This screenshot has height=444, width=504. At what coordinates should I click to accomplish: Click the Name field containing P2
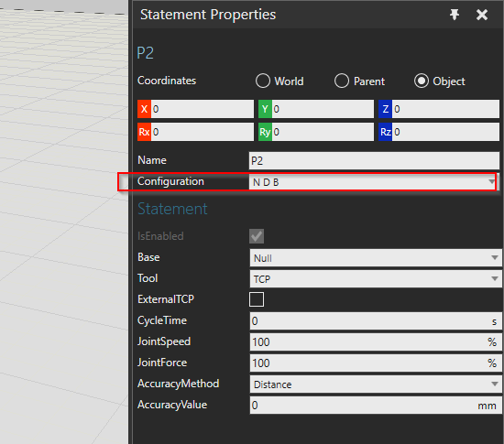[374, 160]
